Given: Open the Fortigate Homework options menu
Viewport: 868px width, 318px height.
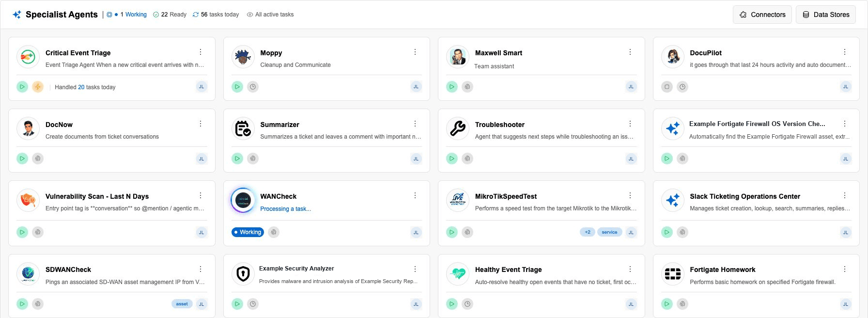Looking at the screenshot, I should [x=845, y=269].
